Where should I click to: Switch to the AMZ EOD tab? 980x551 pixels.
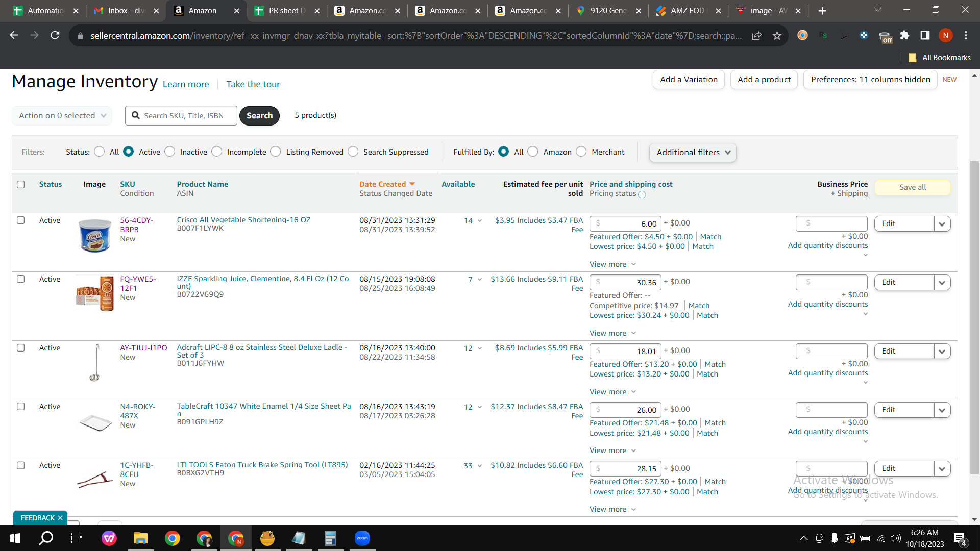[689, 11]
